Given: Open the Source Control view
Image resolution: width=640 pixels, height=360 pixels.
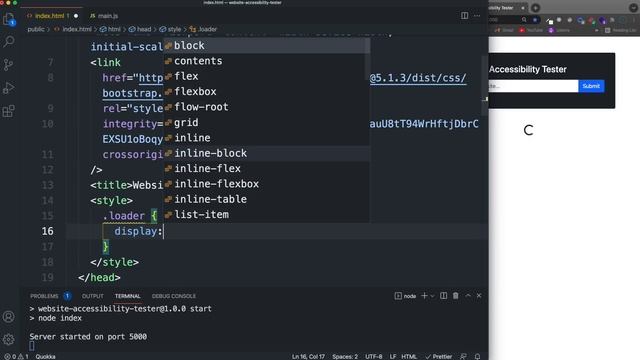Looking at the screenshot, I should pos(9,64).
